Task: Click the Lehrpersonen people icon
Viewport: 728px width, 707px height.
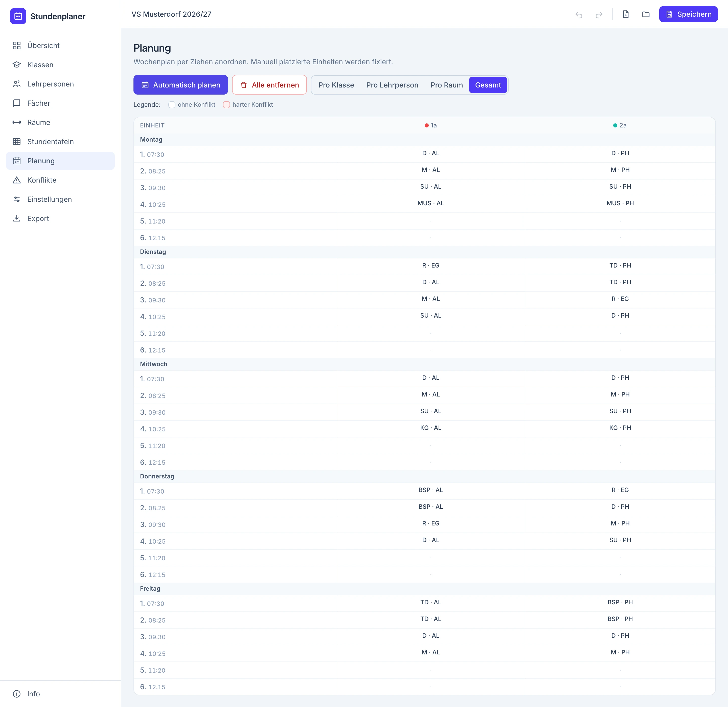Action: coord(17,84)
